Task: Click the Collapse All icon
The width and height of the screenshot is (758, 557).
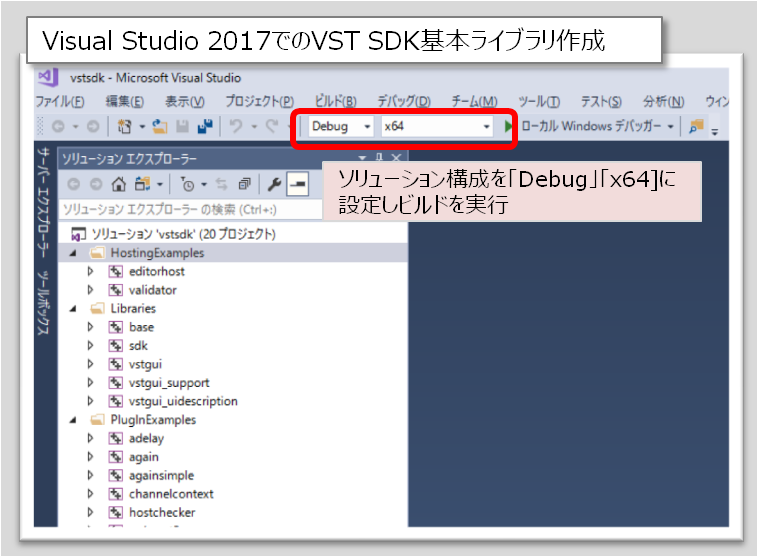Action: coord(245,184)
